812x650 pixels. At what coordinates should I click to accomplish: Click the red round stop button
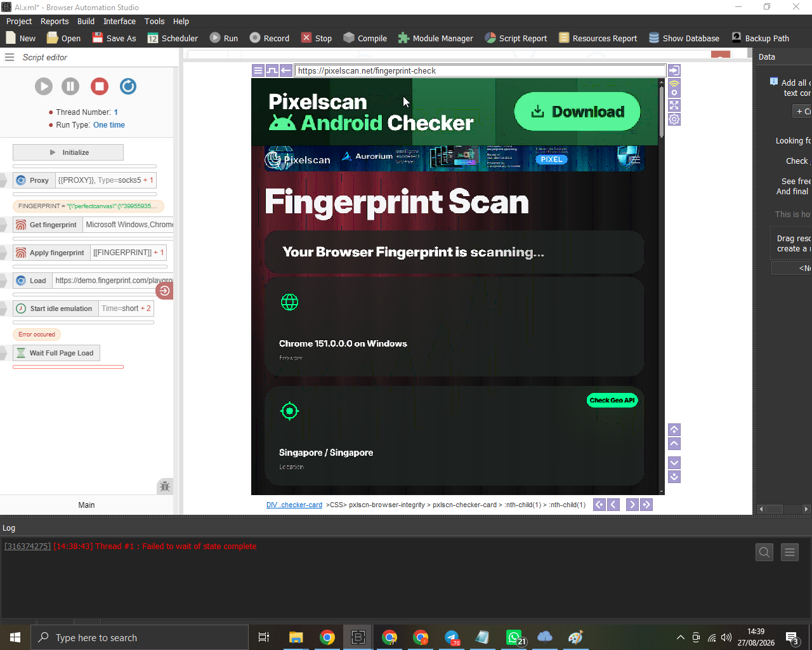point(100,86)
